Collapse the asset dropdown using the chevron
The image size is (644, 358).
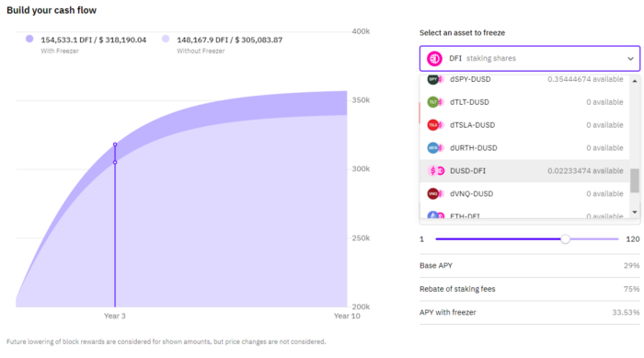(630, 58)
